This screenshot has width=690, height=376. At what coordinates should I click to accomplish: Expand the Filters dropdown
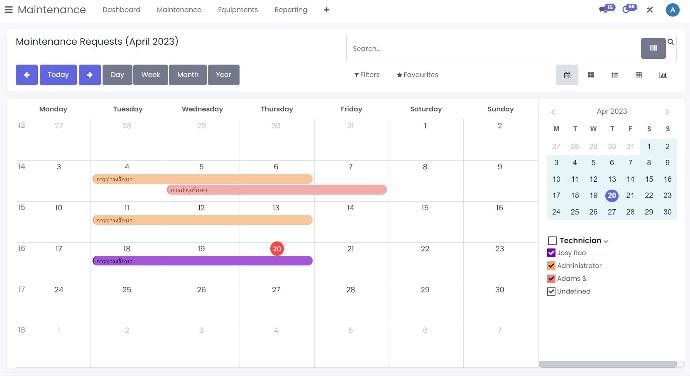[x=367, y=75]
